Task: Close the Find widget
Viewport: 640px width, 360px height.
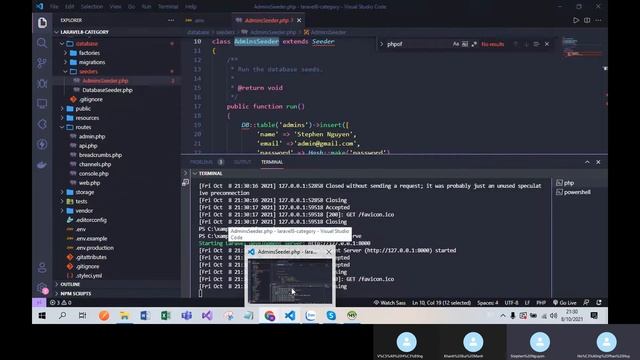Action: tap(547, 44)
